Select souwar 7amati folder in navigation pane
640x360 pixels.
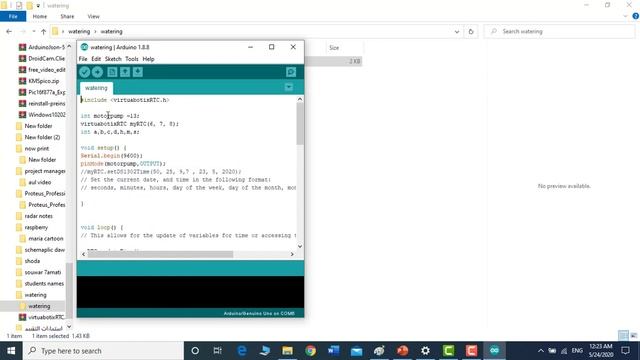click(x=39, y=272)
